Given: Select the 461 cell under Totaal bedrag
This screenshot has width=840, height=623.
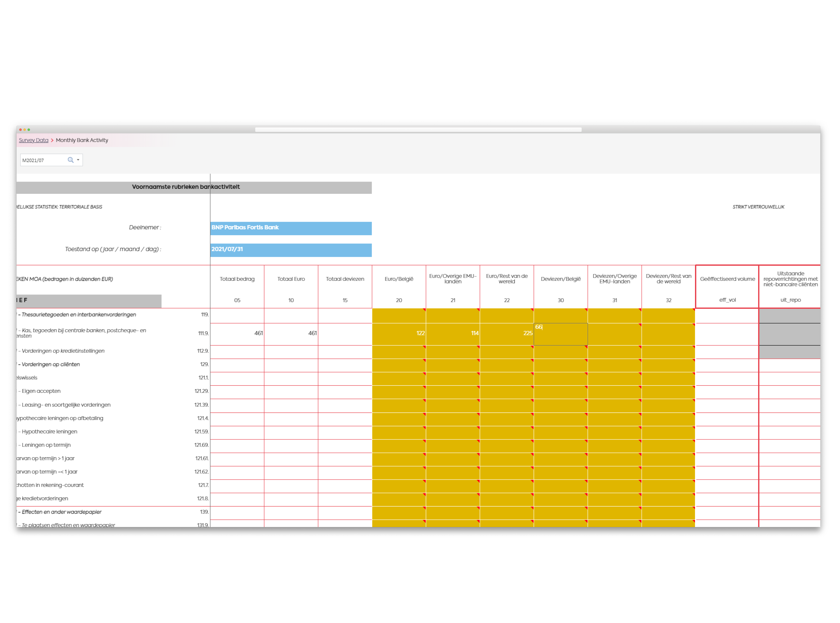Looking at the screenshot, I should 237,334.
